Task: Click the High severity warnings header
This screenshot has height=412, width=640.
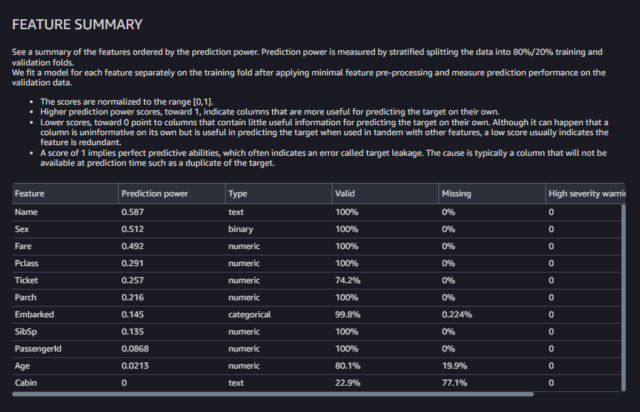Action: tap(585, 194)
